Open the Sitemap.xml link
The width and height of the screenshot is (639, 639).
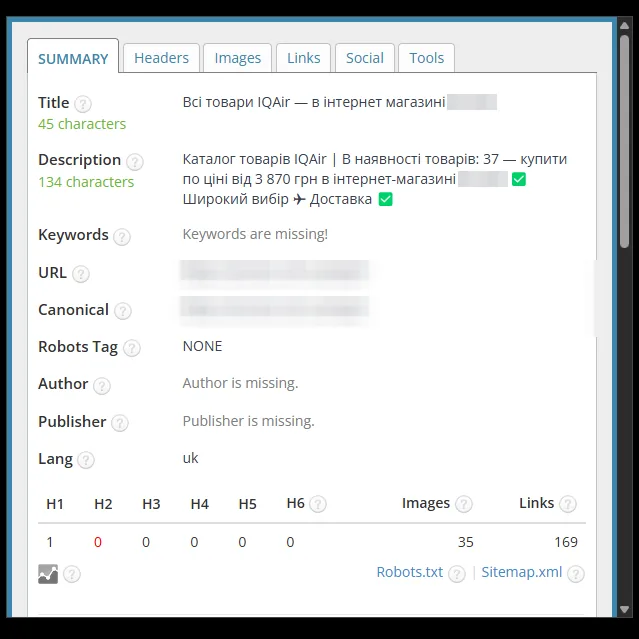pyautogui.click(x=522, y=572)
